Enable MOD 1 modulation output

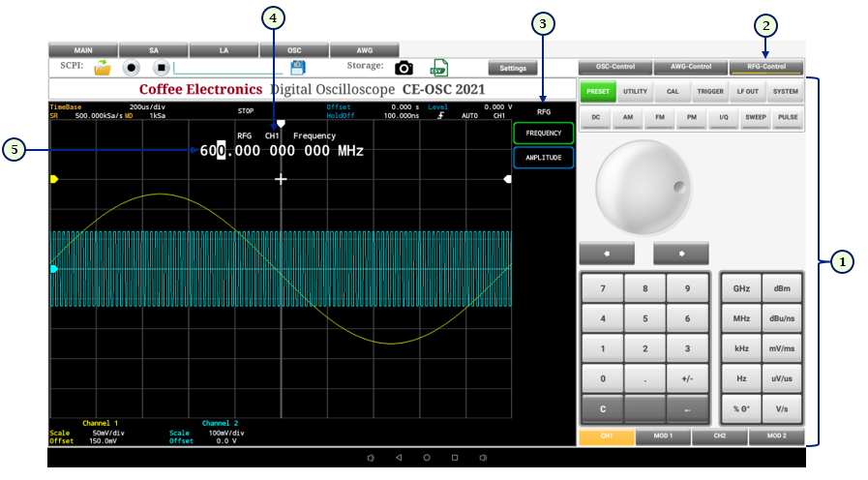click(663, 436)
